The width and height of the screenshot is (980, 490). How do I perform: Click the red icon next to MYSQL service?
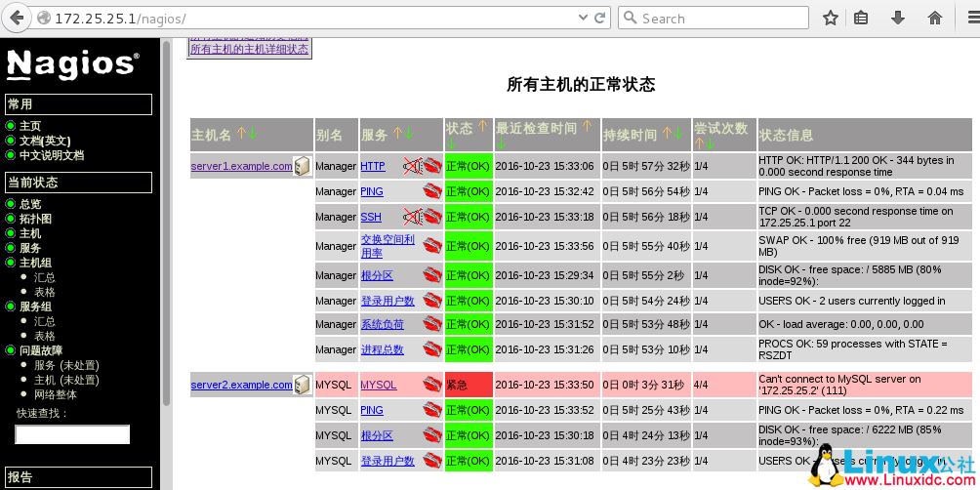click(431, 385)
